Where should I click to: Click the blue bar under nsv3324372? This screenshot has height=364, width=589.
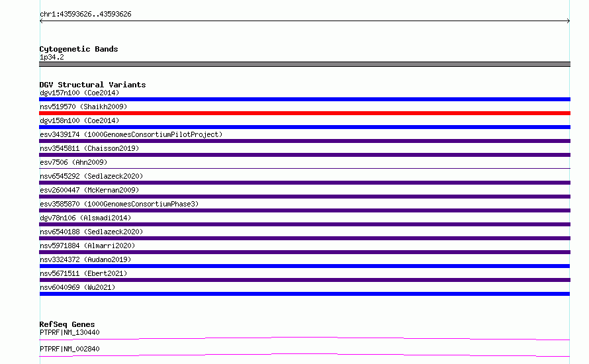[304, 266]
